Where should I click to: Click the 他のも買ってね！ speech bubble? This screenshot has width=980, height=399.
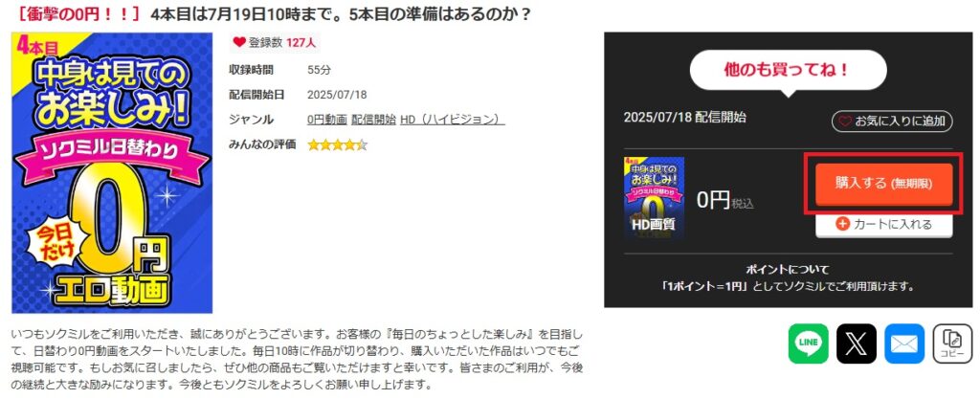click(789, 70)
